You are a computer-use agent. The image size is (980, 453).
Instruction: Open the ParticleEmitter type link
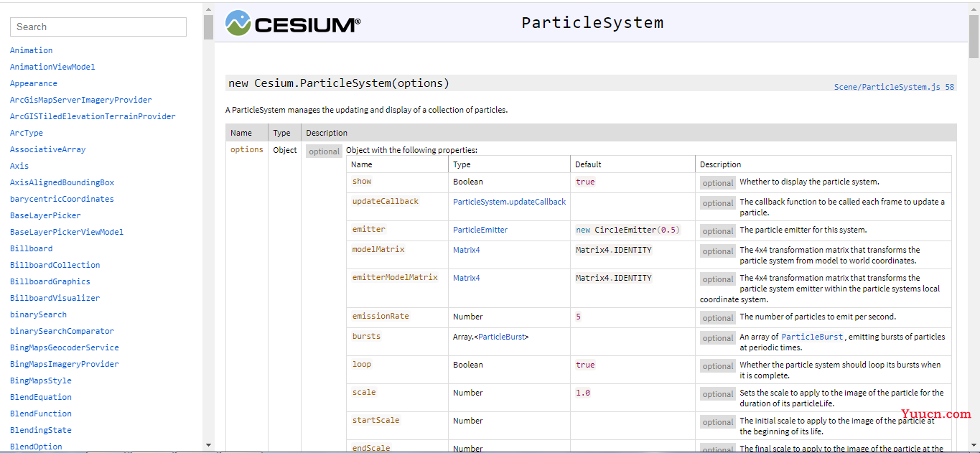[x=480, y=230]
